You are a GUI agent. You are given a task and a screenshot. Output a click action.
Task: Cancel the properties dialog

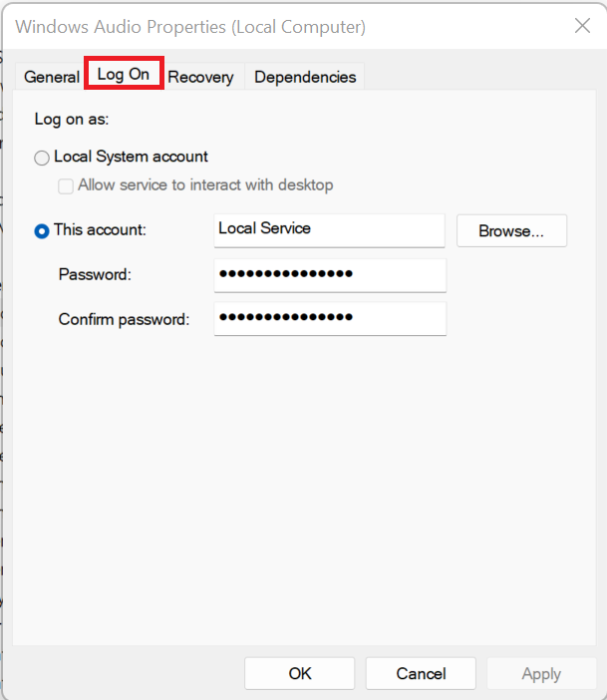[x=421, y=674]
